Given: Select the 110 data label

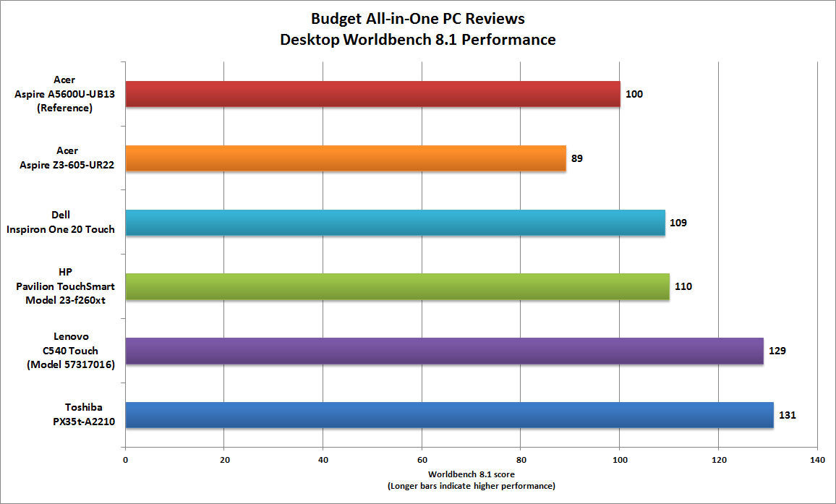Looking at the screenshot, I should [683, 286].
